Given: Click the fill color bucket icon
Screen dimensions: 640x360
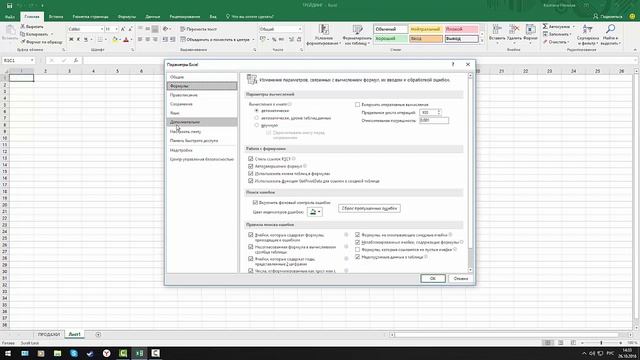Looking at the screenshot, I should coord(115,40).
